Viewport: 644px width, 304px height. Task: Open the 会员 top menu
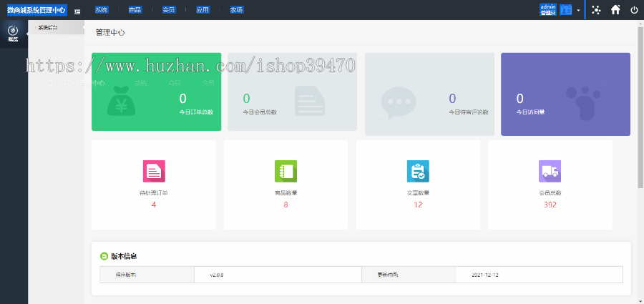point(169,10)
